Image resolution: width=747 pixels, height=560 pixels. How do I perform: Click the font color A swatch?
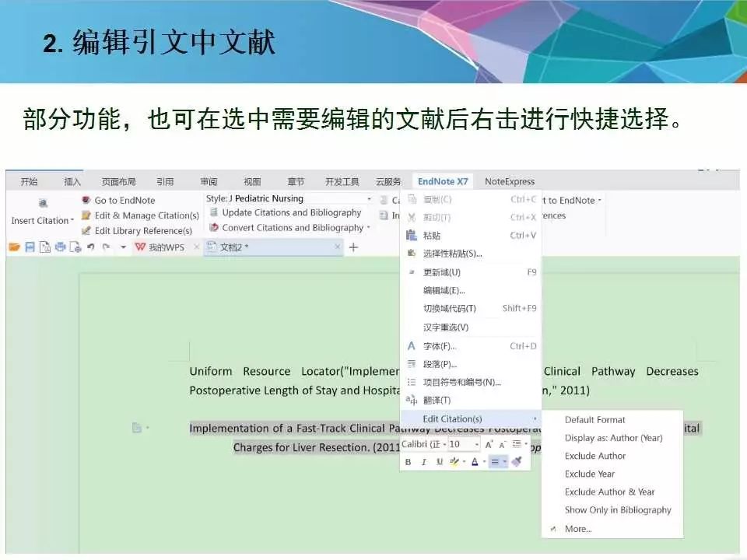point(475,461)
